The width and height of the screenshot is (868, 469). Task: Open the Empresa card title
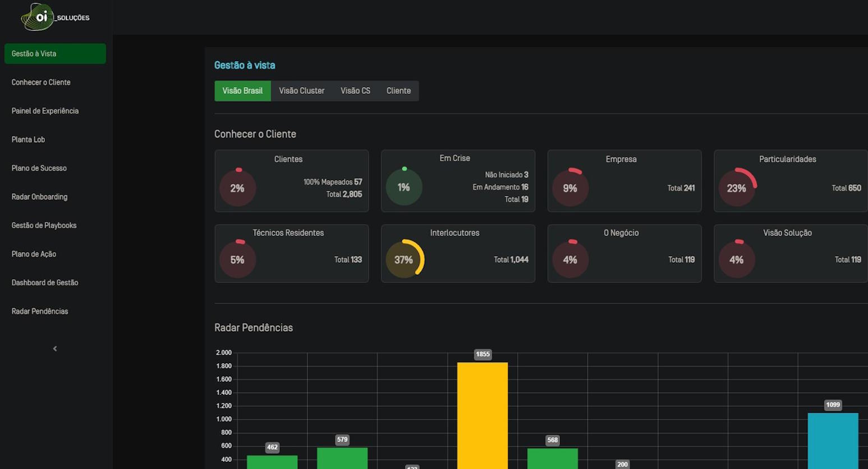[x=621, y=160]
